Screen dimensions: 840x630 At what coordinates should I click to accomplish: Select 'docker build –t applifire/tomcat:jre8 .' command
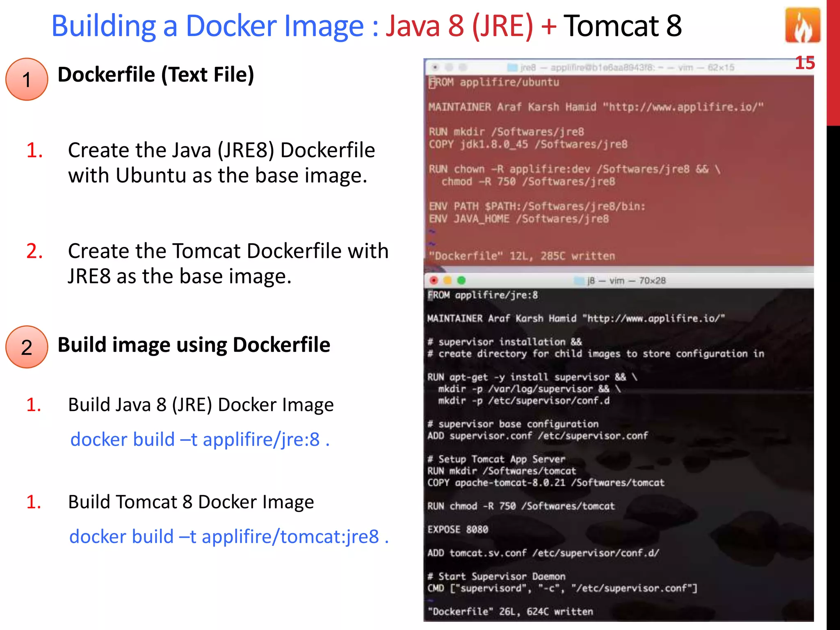[x=229, y=537]
